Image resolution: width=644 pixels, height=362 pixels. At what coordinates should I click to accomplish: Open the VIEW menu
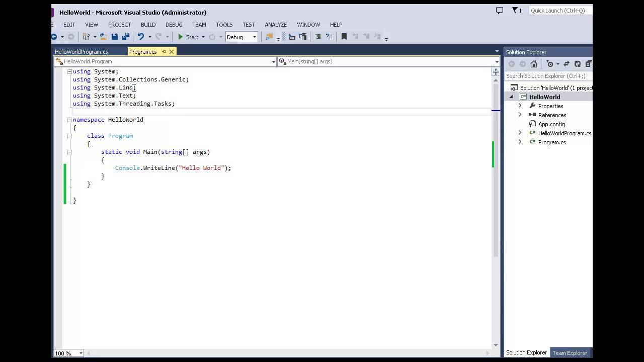[x=92, y=25]
